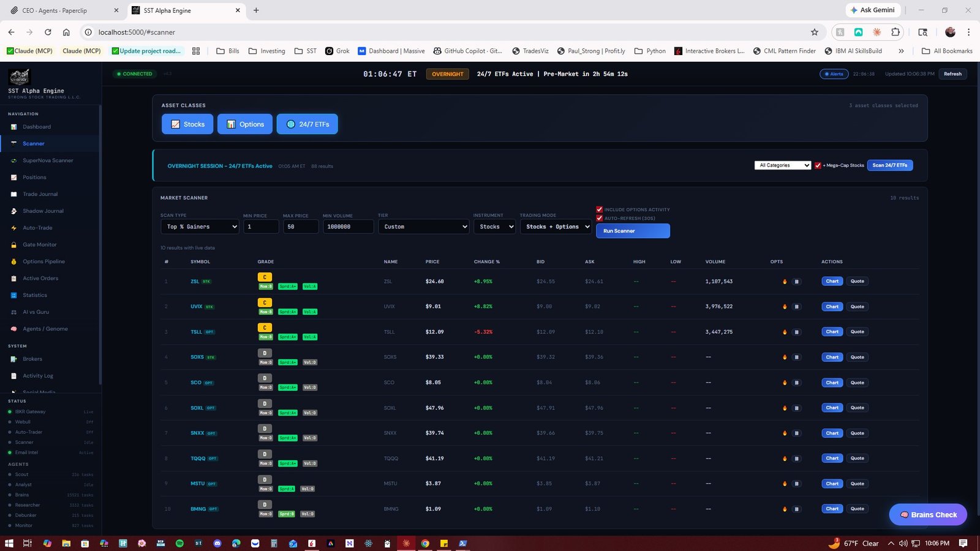Image resolution: width=980 pixels, height=551 pixels.
Task: Click into the Min Volume input field
Action: (348, 227)
